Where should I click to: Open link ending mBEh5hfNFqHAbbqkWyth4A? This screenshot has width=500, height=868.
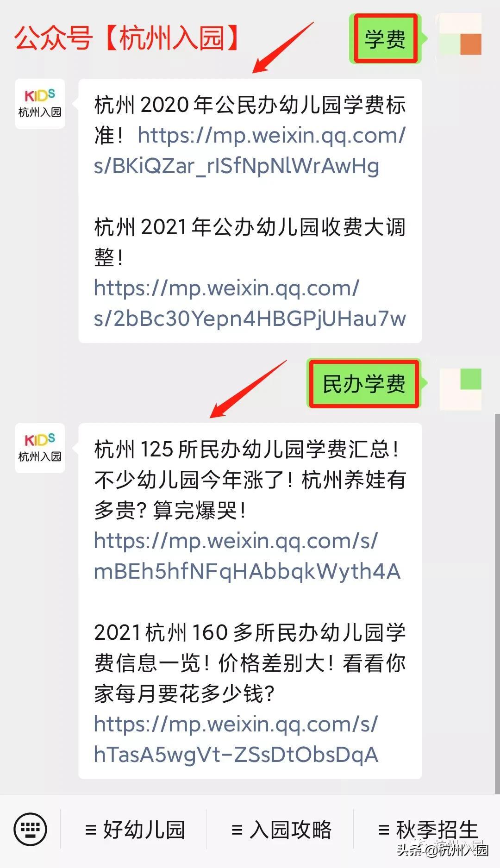pos(247,556)
